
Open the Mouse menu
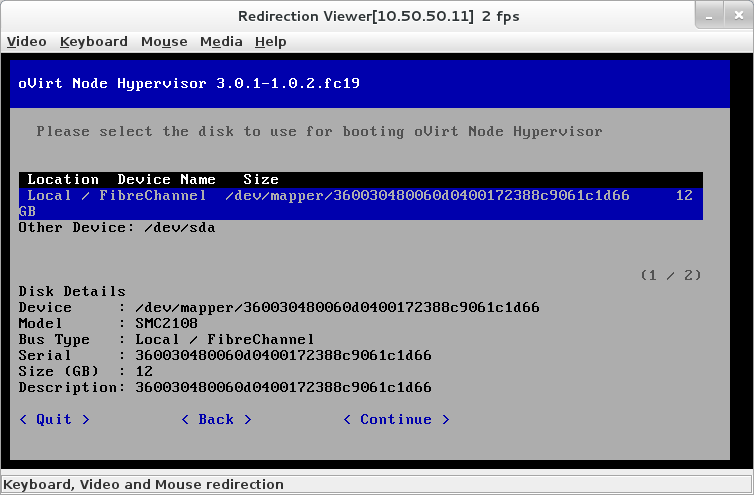[164, 41]
